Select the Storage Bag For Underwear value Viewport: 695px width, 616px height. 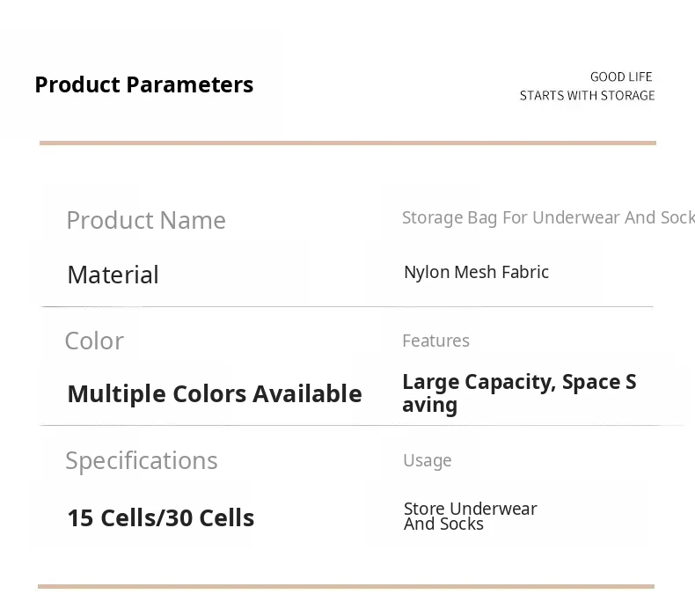tap(547, 217)
